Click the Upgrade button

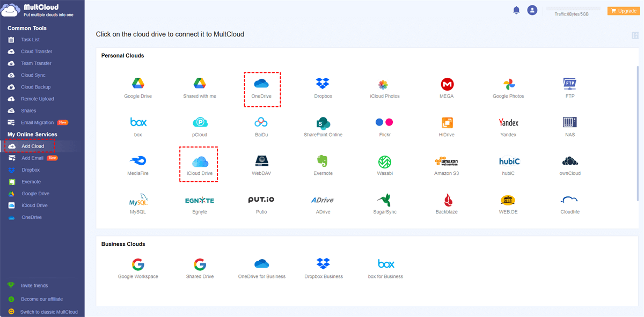(x=623, y=11)
